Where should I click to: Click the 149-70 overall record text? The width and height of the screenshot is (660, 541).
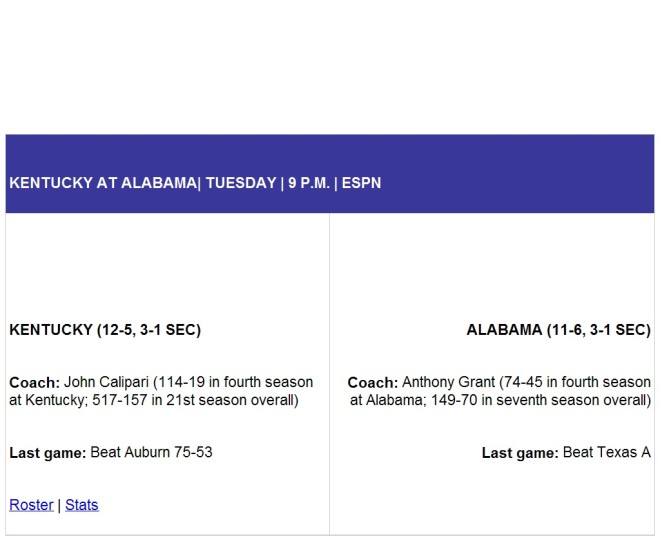pyautogui.click(x=454, y=400)
